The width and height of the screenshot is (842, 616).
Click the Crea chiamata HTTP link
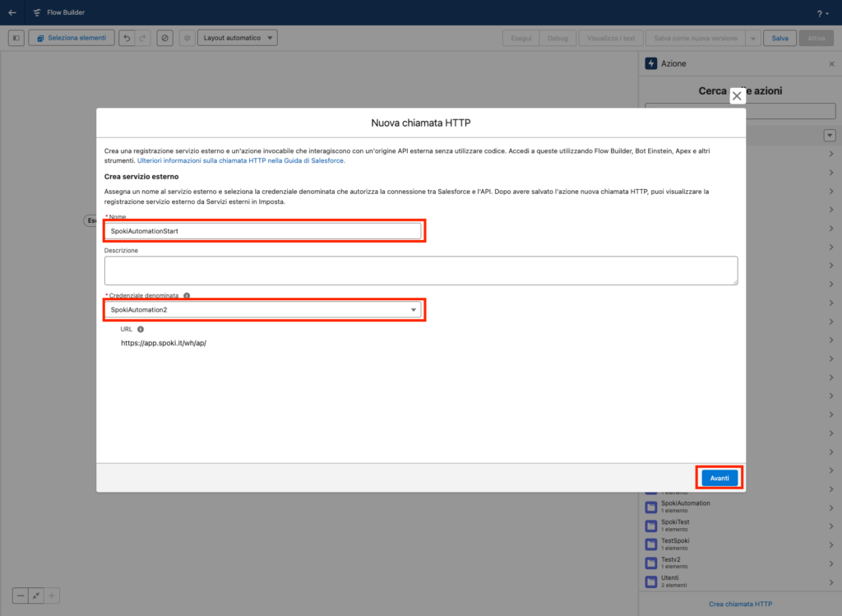pyautogui.click(x=740, y=604)
